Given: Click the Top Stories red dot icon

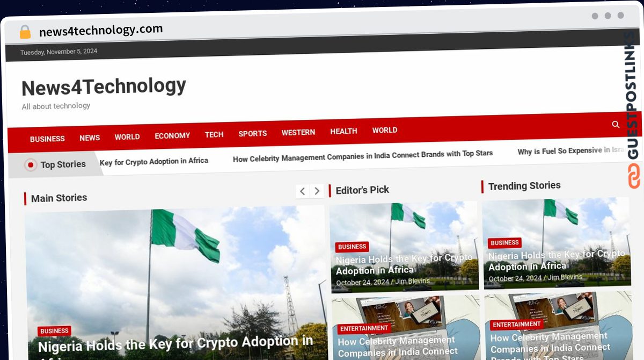Looking at the screenshot, I should click(31, 165).
